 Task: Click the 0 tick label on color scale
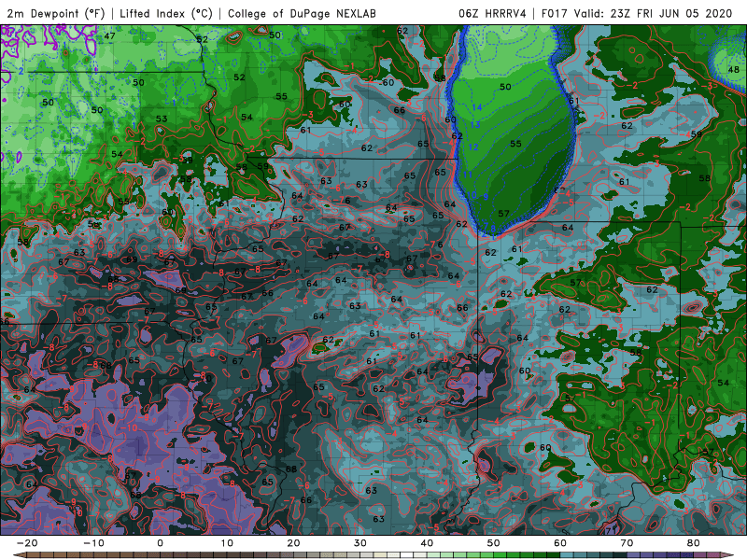160,543
